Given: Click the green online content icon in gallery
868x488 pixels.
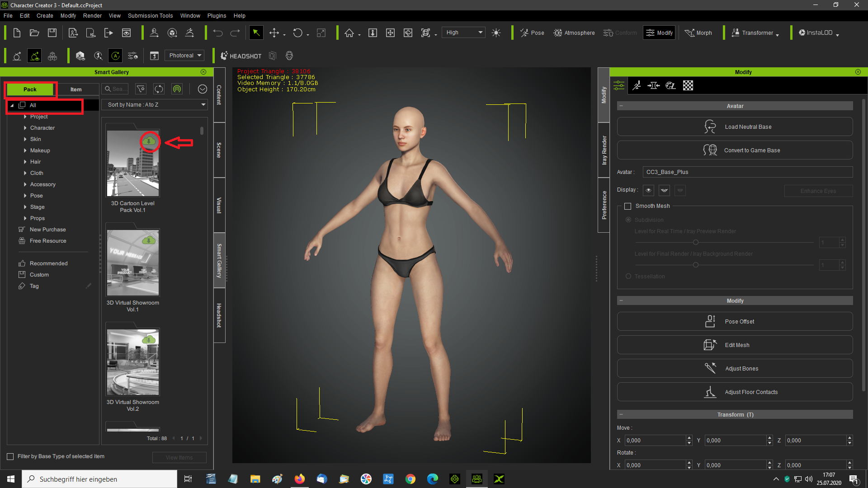Looking at the screenshot, I should (177, 89).
